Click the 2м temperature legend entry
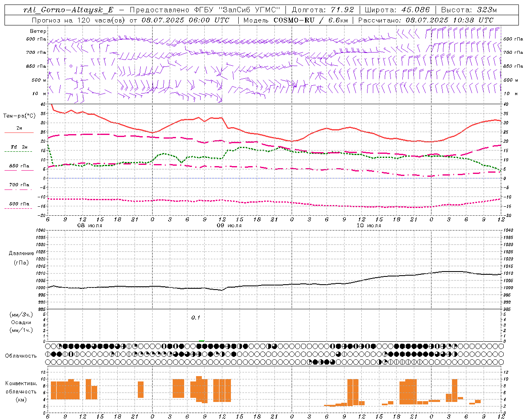Viewport: 525px width, 420px height. coord(19,128)
